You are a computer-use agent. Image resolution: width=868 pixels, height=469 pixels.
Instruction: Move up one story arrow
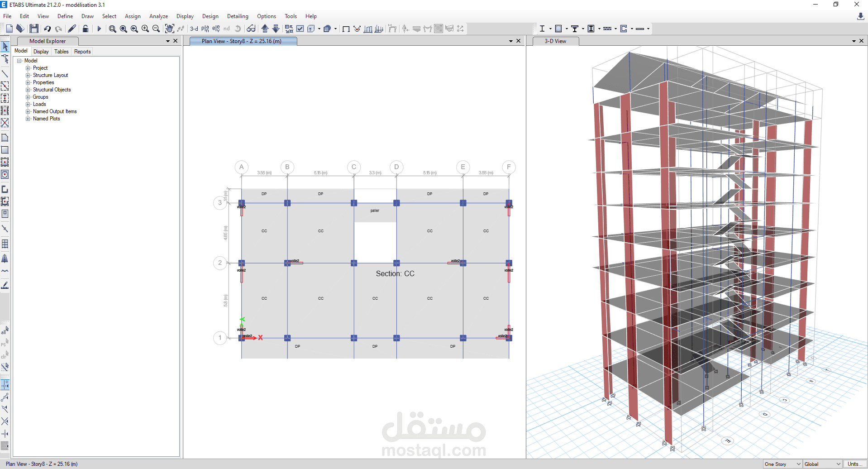tap(265, 29)
